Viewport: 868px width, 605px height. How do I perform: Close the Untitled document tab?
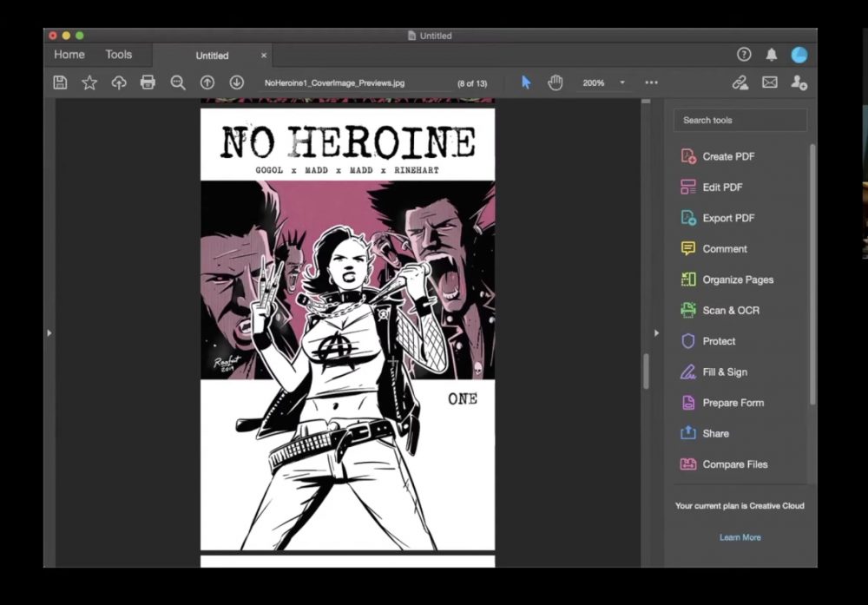point(264,56)
